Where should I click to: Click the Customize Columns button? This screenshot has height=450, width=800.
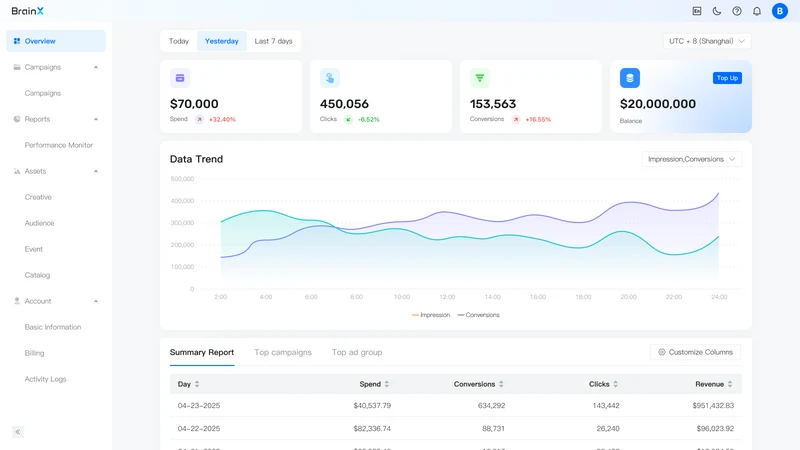[695, 352]
